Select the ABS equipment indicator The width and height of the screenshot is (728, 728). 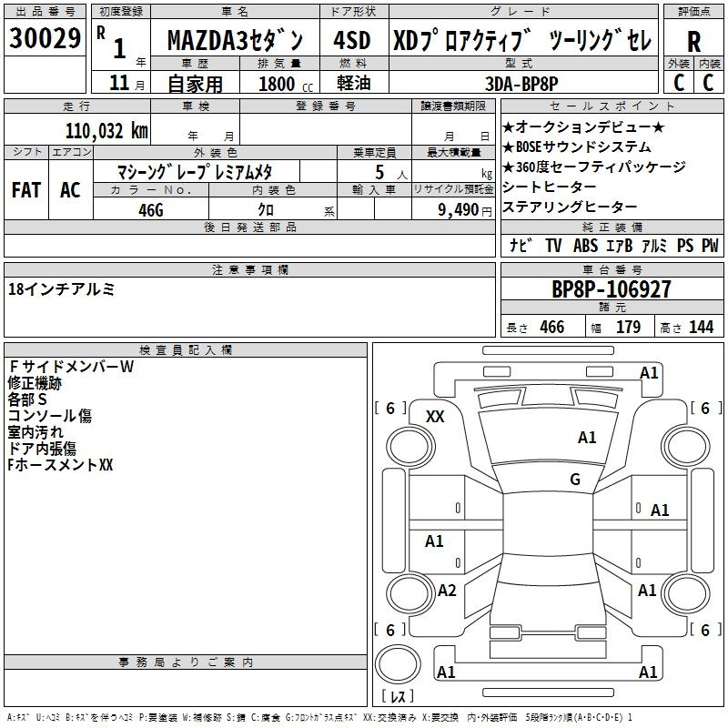[588, 246]
